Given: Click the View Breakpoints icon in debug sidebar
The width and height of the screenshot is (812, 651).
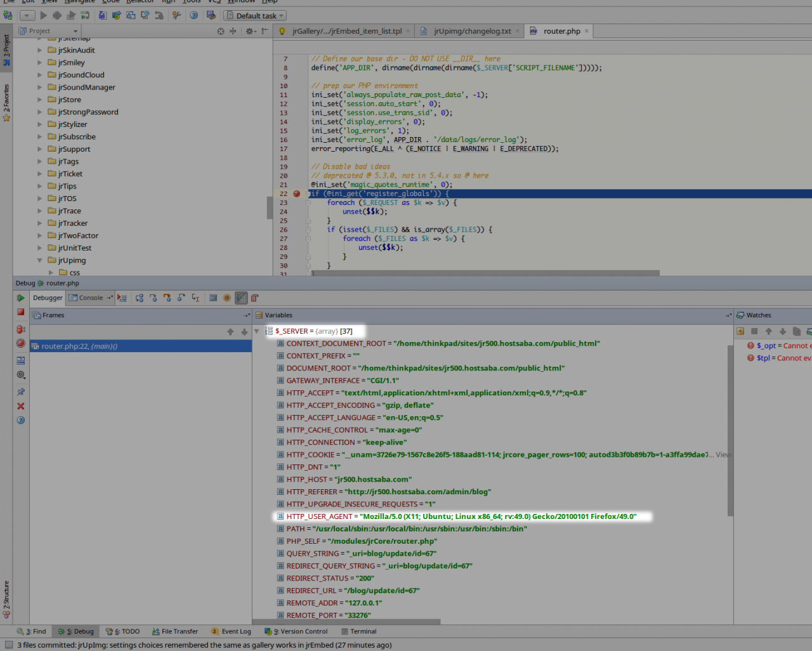Looking at the screenshot, I should pyautogui.click(x=21, y=329).
